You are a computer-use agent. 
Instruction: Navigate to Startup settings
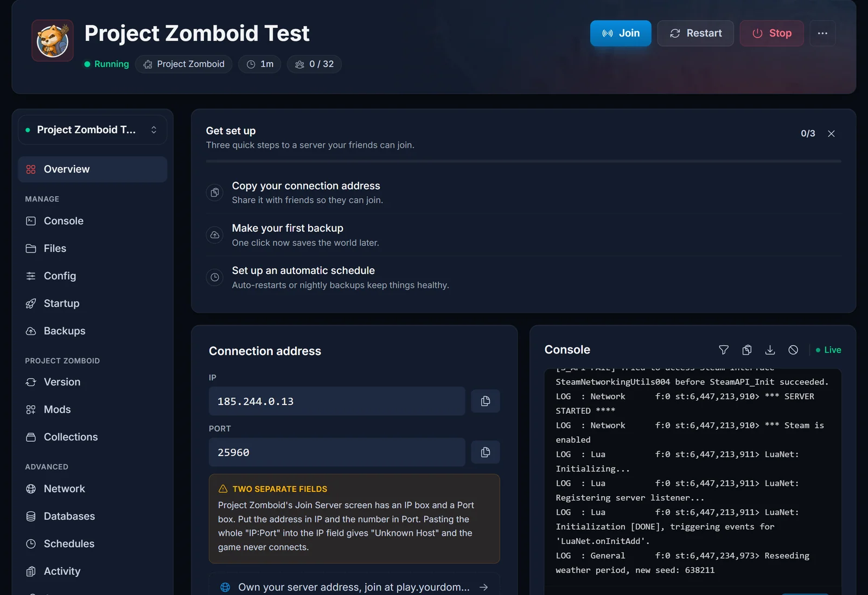coord(92,303)
